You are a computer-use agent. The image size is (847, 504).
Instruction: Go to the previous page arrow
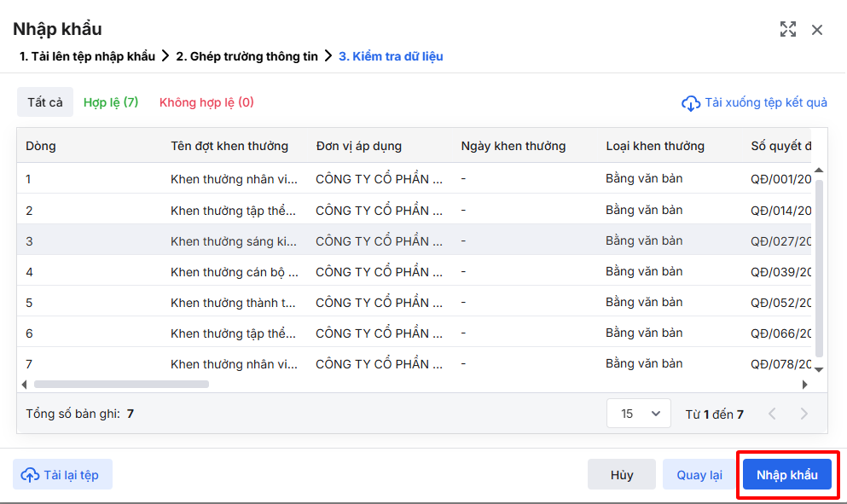pyautogui.click(x=773, y=414)
